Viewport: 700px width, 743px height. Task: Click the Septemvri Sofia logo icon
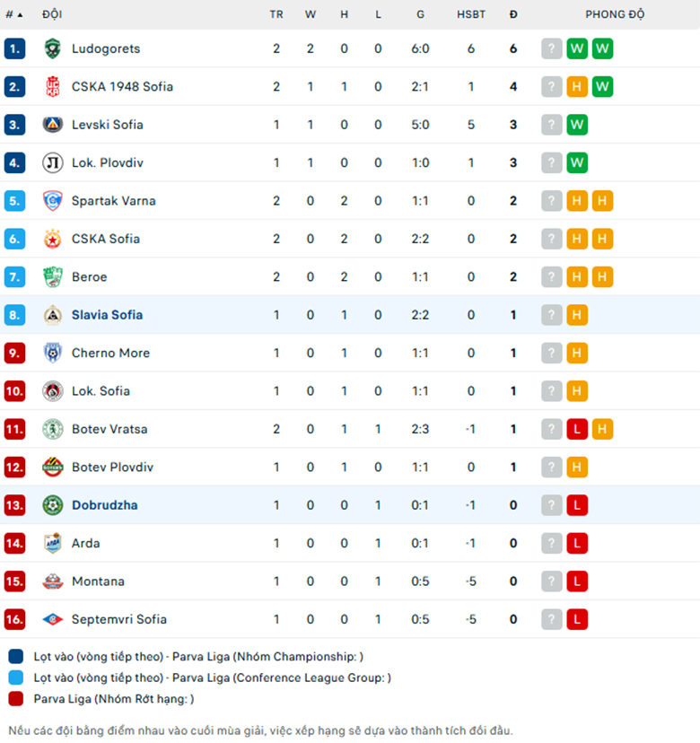click(53, 619)
